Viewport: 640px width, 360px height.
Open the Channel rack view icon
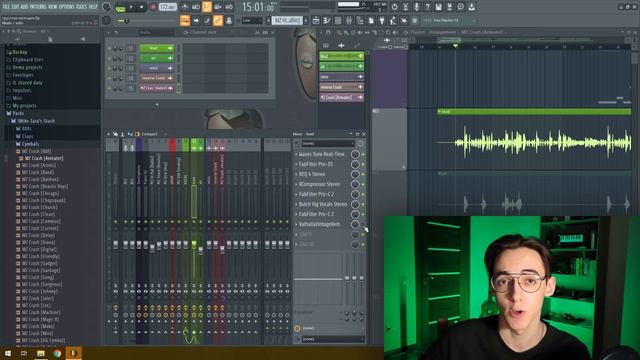(338, 20)
